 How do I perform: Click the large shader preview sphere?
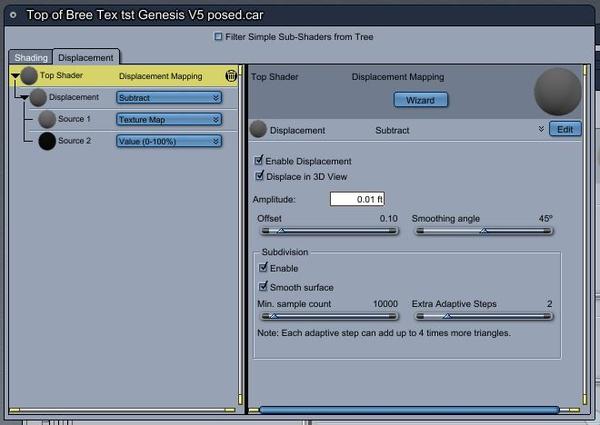click(558, 91)
